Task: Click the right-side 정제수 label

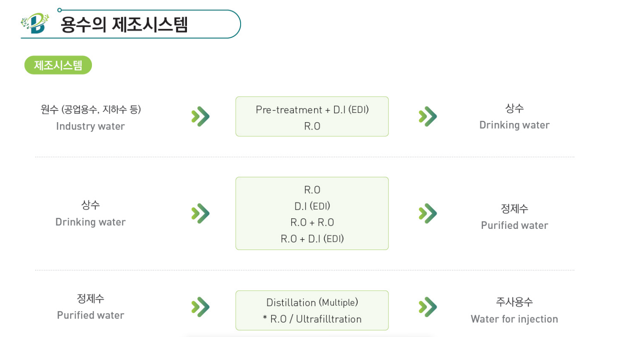Action: [x=514, y=208]
